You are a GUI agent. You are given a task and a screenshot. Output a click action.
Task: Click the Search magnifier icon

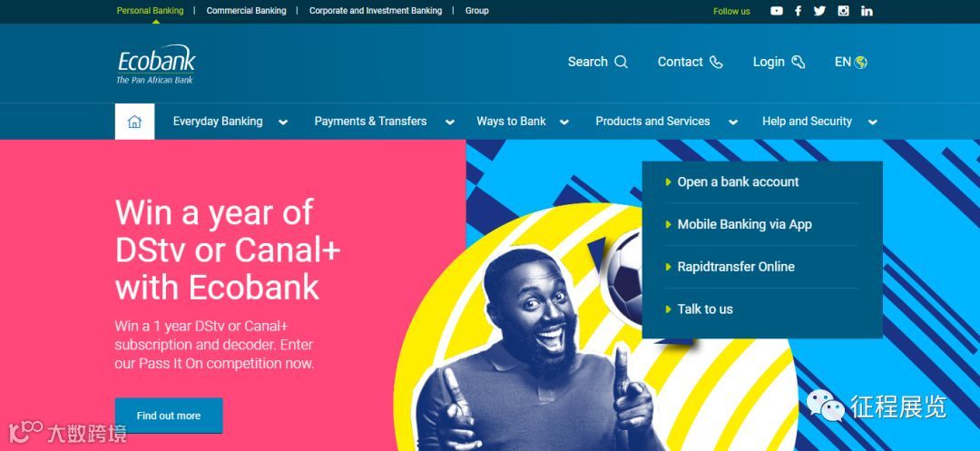[621, 62]
